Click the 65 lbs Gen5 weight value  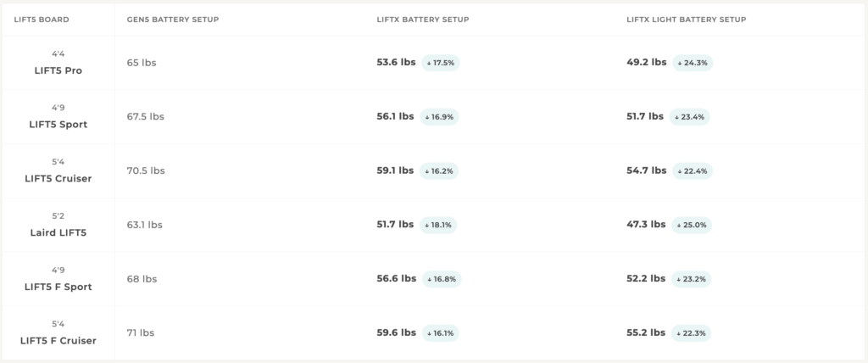(142, 63)
